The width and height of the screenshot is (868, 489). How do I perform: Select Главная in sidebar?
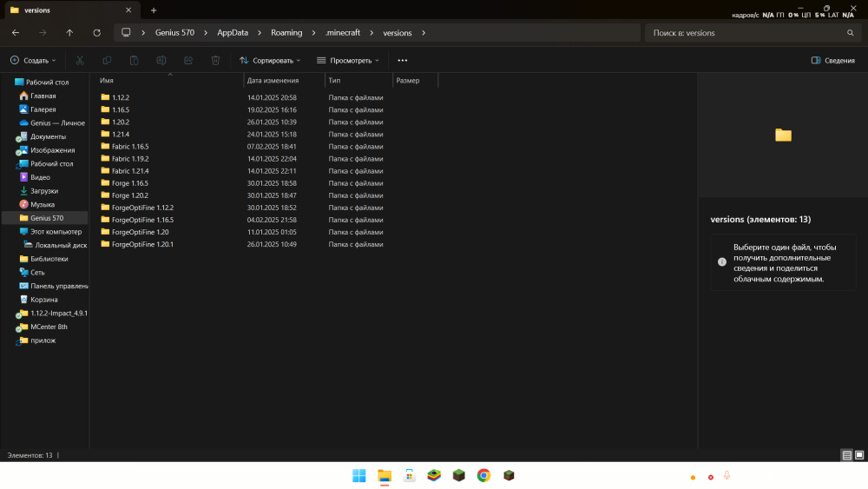(x=43, y=96)
